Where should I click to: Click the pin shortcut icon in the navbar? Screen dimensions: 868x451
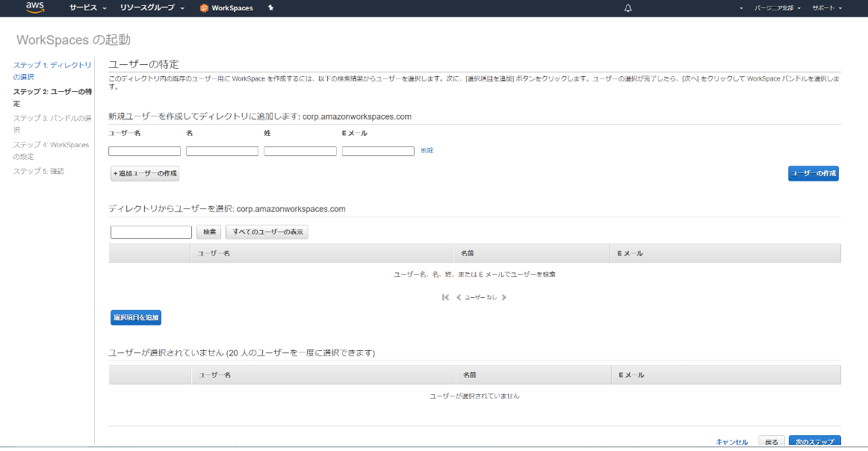click(270, 7)
